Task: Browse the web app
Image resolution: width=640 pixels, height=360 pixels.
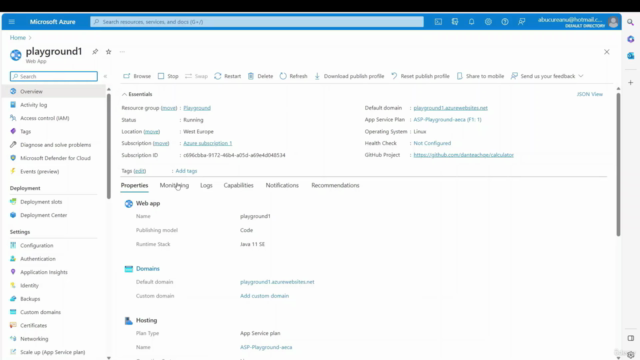Action: point(137,76)
